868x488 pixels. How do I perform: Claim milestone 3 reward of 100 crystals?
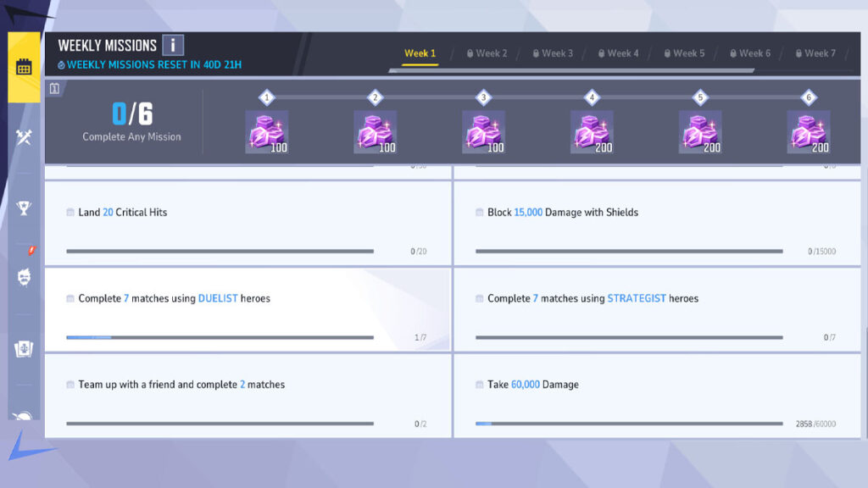483,132
